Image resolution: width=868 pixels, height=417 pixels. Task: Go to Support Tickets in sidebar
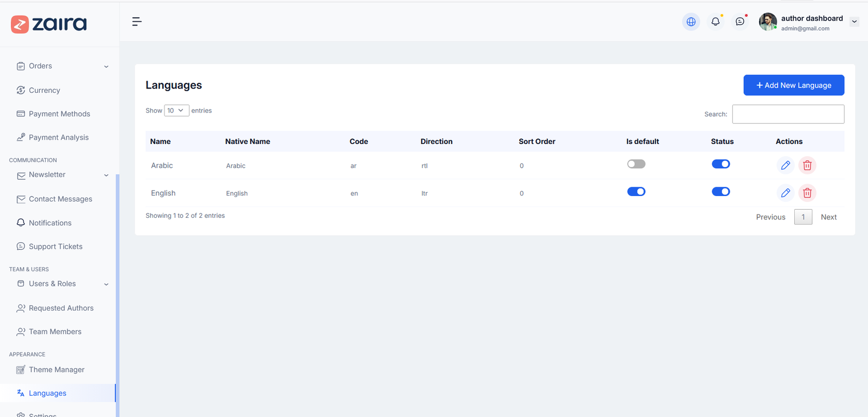click(x=55, y=247)
